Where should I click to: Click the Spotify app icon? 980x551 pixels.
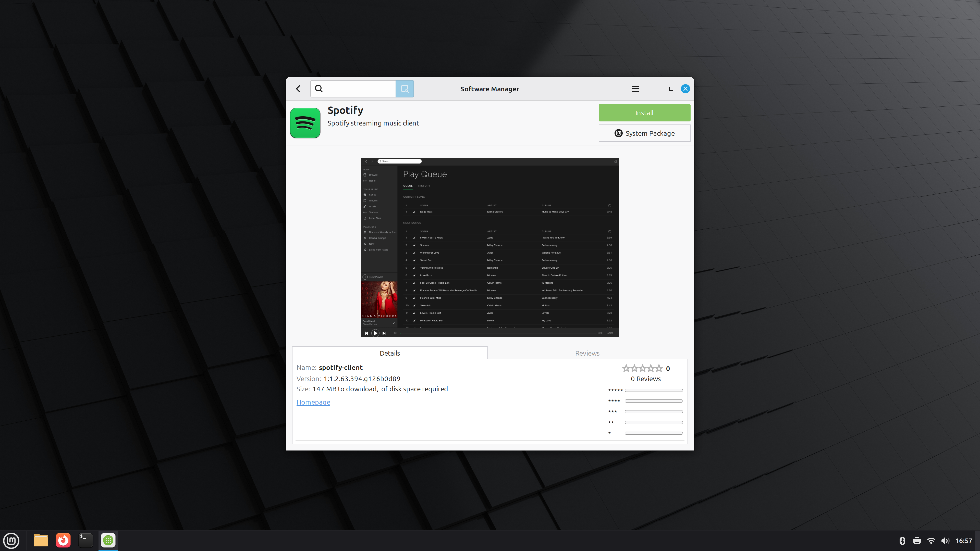(305, 123)
